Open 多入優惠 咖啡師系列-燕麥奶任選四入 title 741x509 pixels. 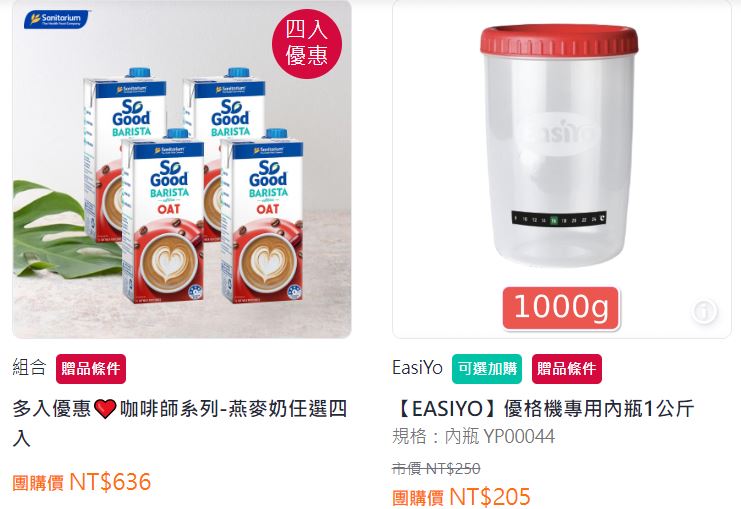(180, 423)
